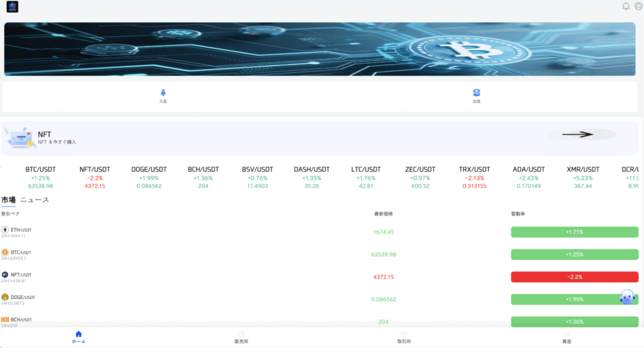Open the 資産 bottom navigation item
The width and height of the screenshot is (644, 348).
point(567,337)
